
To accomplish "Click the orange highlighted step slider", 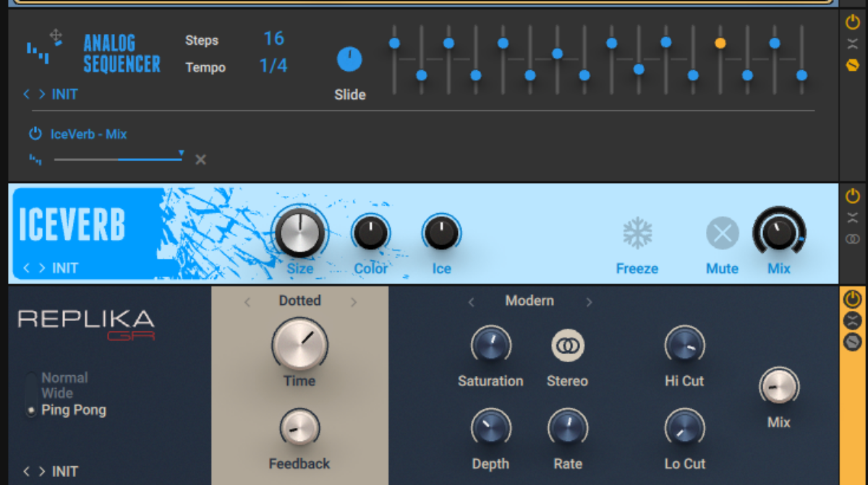I will point(720,59).
